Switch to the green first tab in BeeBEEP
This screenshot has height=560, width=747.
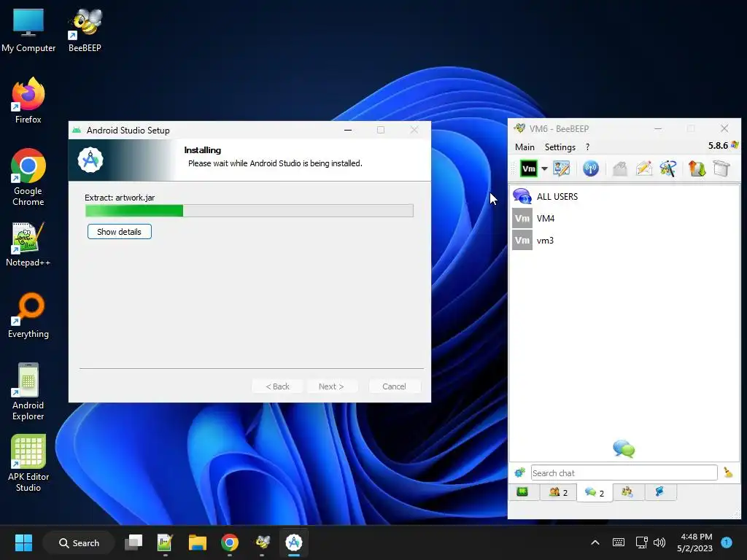[x=522, y=492]
